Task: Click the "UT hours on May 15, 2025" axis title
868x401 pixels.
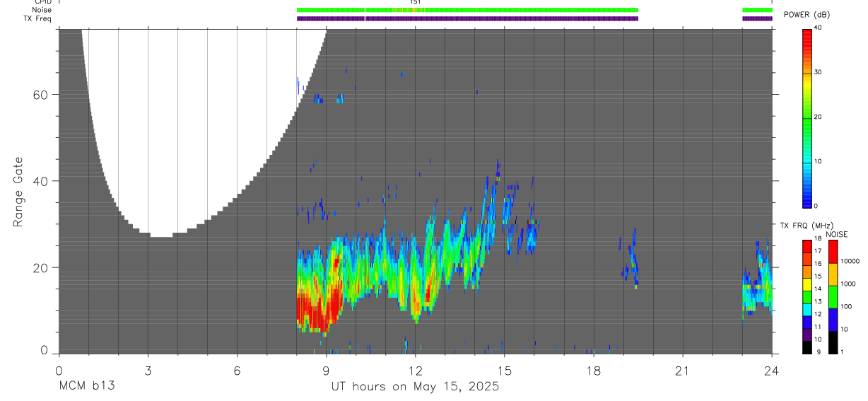Action: coord(416,387)
